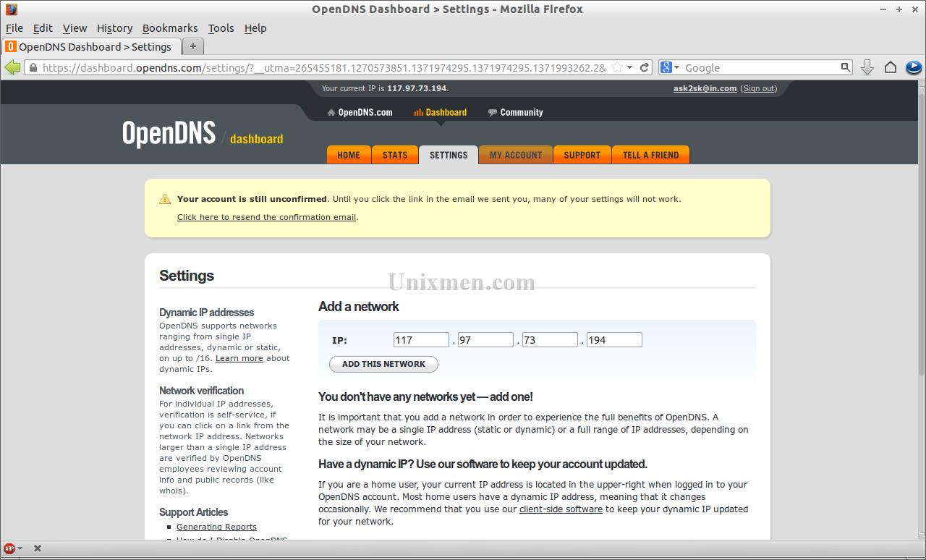926x560 pixels.
Task: Click the ADD THIS NETWORK button
Action: coord(383,364)
